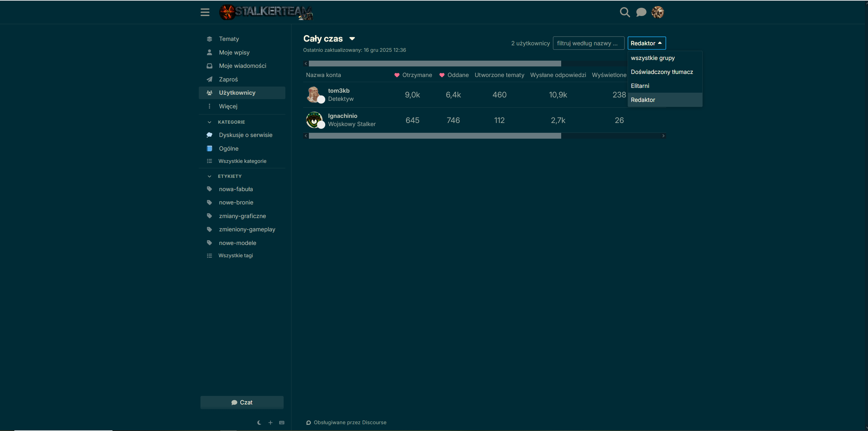Select Elitarni from group list
Viewport: 868px width, 431px height.
pos(640,86)
